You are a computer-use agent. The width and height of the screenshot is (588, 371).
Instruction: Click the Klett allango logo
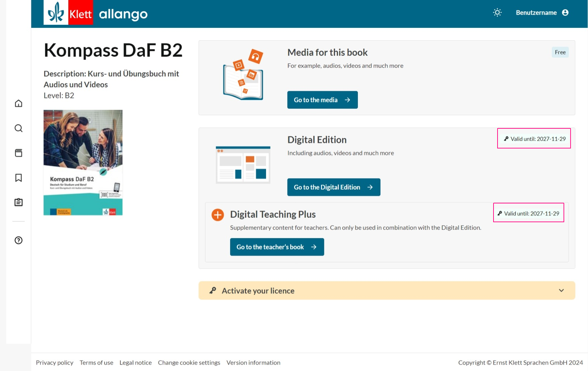[x=96, y=13]
